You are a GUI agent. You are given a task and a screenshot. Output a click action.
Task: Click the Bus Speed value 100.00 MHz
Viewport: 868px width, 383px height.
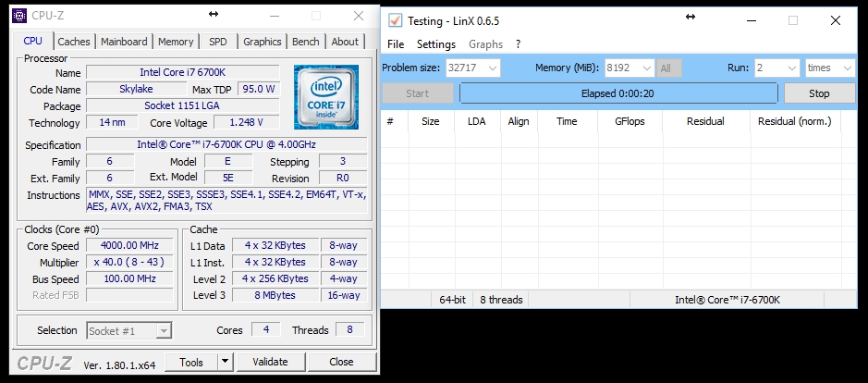(129, 278)
